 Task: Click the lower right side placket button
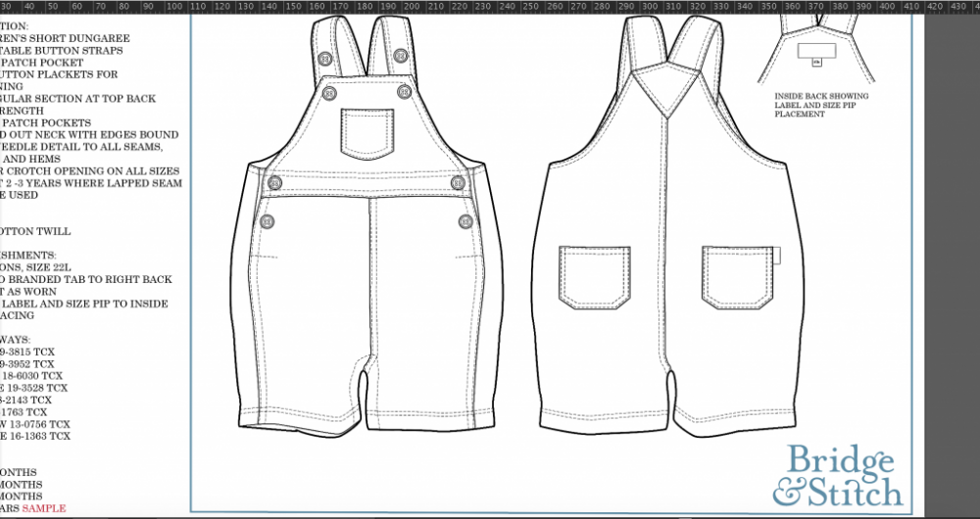click(x=465, y=221)
